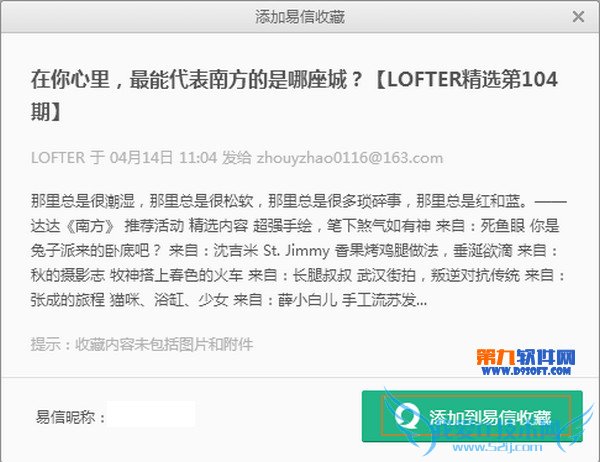Click the 添加到易信收藏 green button
Image resolution: width=600 pixels, height=462 pixels.
pyautogui.click(x=472, y=416)
